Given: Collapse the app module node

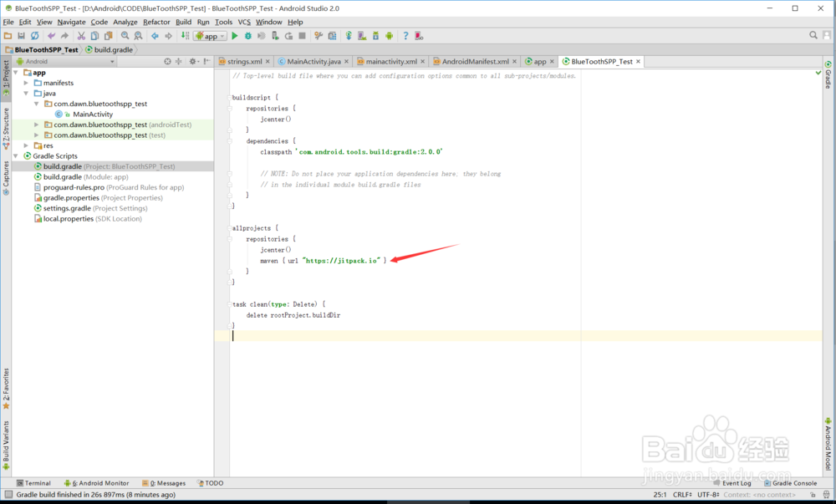Looking at the screenshot, I should tap(16, 73).
